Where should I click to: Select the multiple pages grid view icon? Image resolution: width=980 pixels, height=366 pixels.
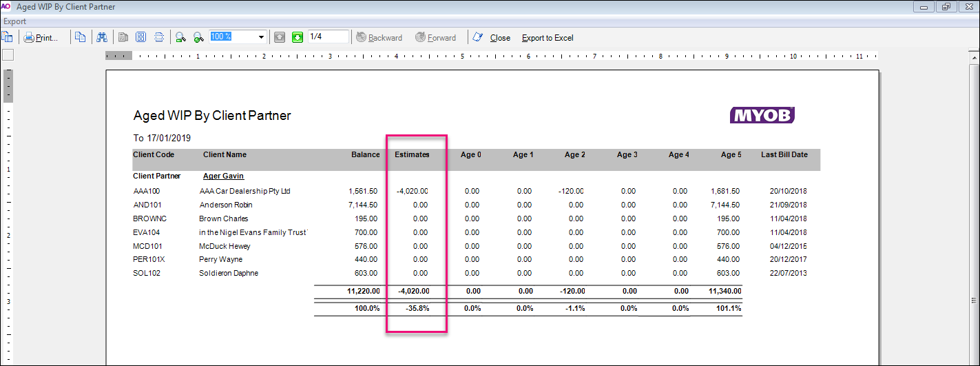pyautogui.click(x=140, y=37)
